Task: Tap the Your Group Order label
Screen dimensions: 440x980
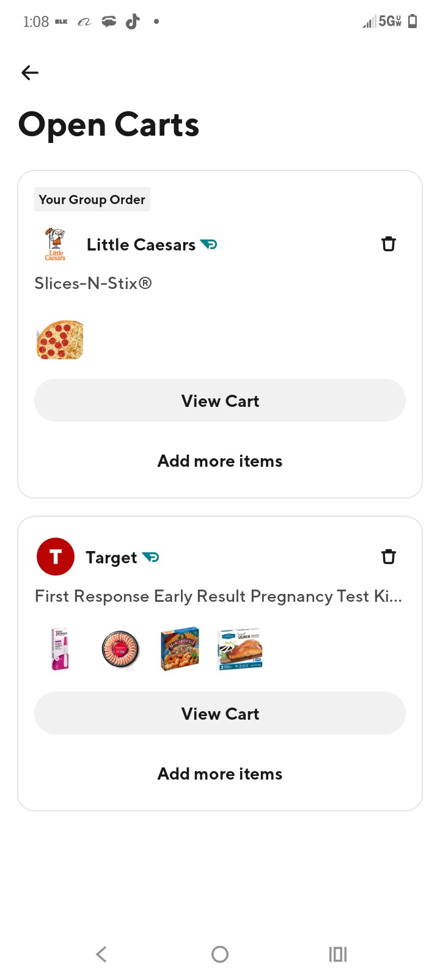Action: (92, 199)
